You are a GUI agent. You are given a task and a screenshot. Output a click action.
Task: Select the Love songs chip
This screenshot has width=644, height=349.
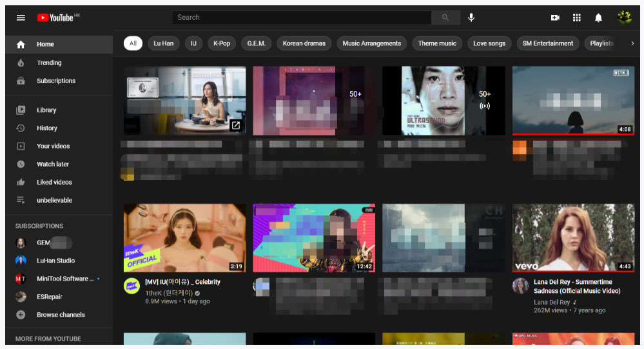coord(489,43)
